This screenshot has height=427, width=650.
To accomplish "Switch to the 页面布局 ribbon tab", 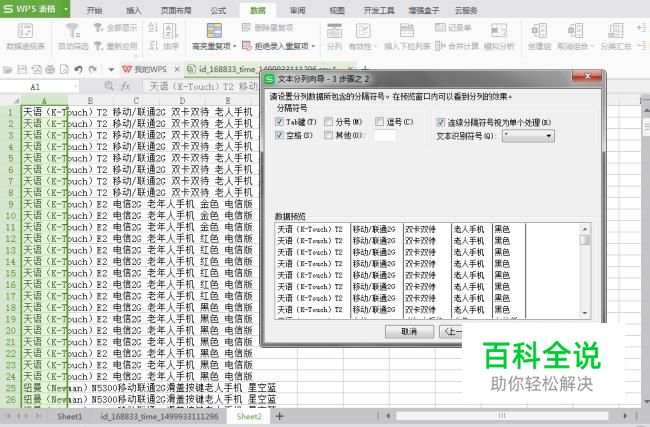I will [176, 10].
